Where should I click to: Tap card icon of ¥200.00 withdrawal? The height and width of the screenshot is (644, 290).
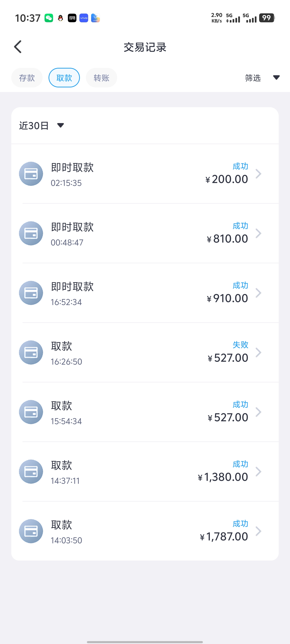(x=31, y=174)
